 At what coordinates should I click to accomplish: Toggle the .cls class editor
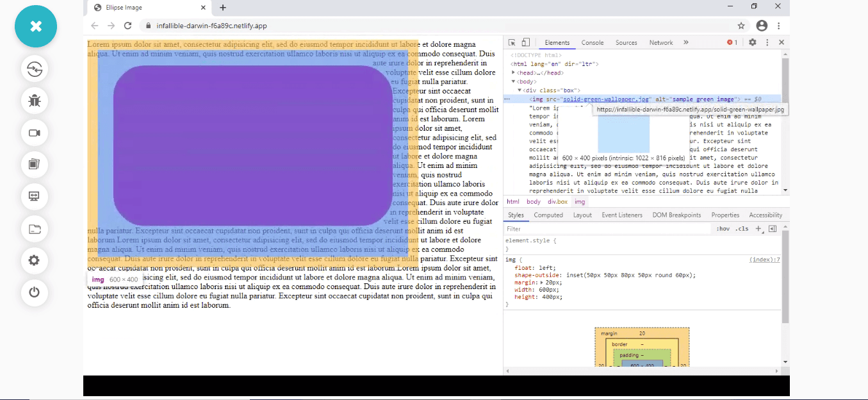point(742,229)
